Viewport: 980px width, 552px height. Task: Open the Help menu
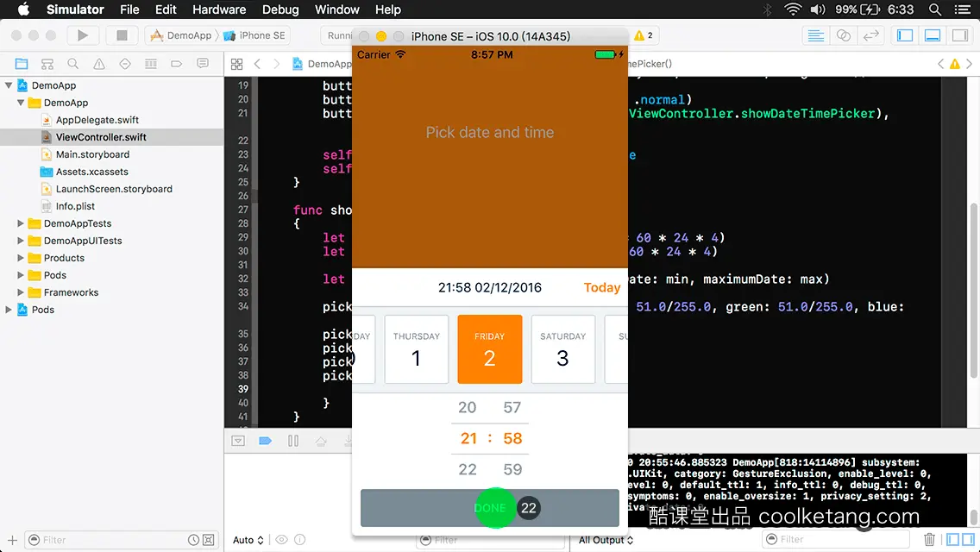(388, 9)
